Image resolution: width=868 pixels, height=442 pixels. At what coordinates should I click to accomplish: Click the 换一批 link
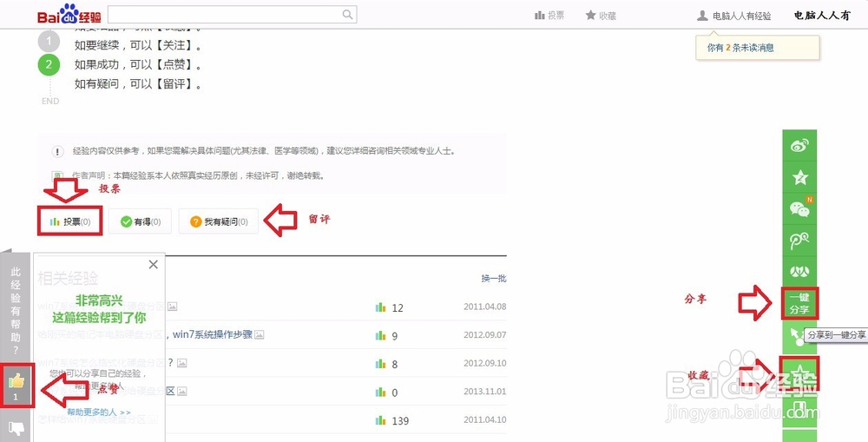point(494,278)
